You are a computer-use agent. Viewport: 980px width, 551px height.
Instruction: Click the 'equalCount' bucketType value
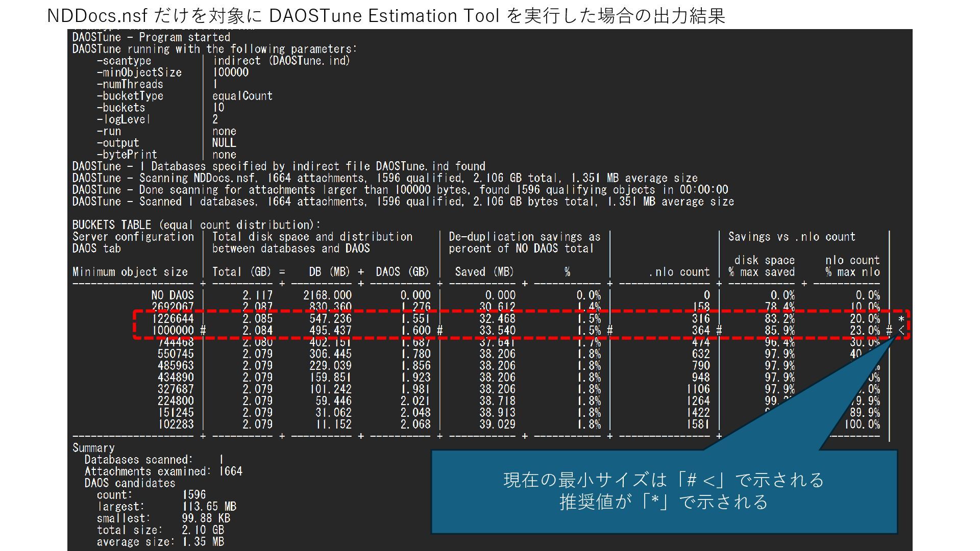click(242, 96)
